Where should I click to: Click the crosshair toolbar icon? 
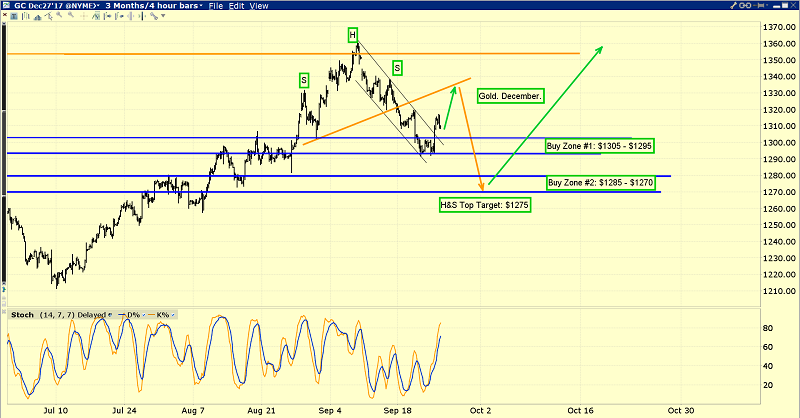coord(83,16)
